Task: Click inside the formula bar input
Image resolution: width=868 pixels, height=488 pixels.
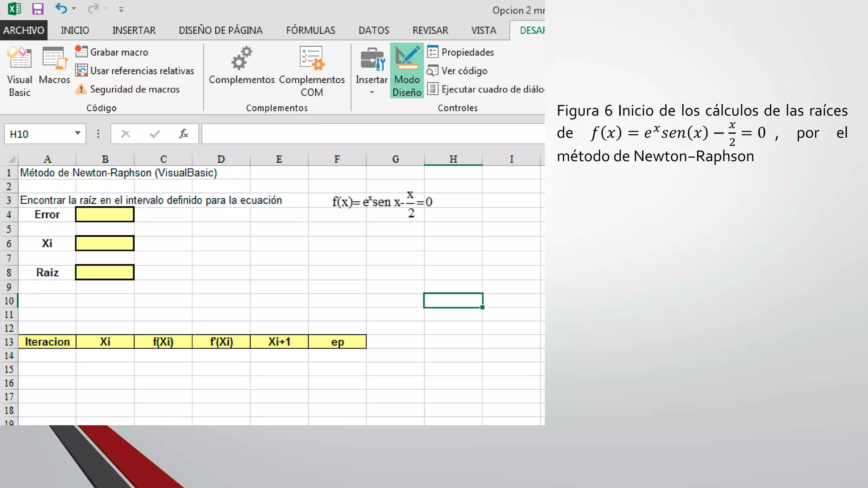Action: tap(373, 134)
